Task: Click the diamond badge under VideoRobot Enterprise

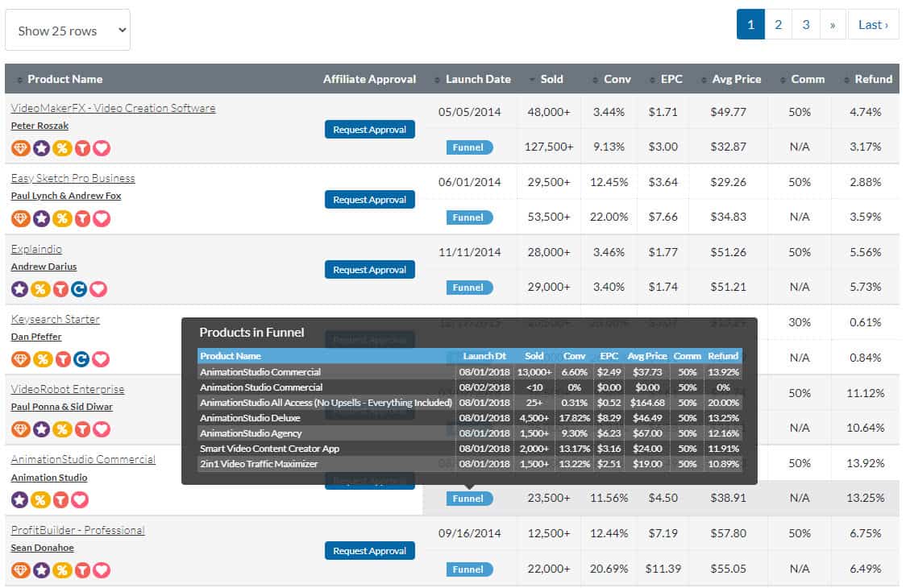Action: coord(20,429)
